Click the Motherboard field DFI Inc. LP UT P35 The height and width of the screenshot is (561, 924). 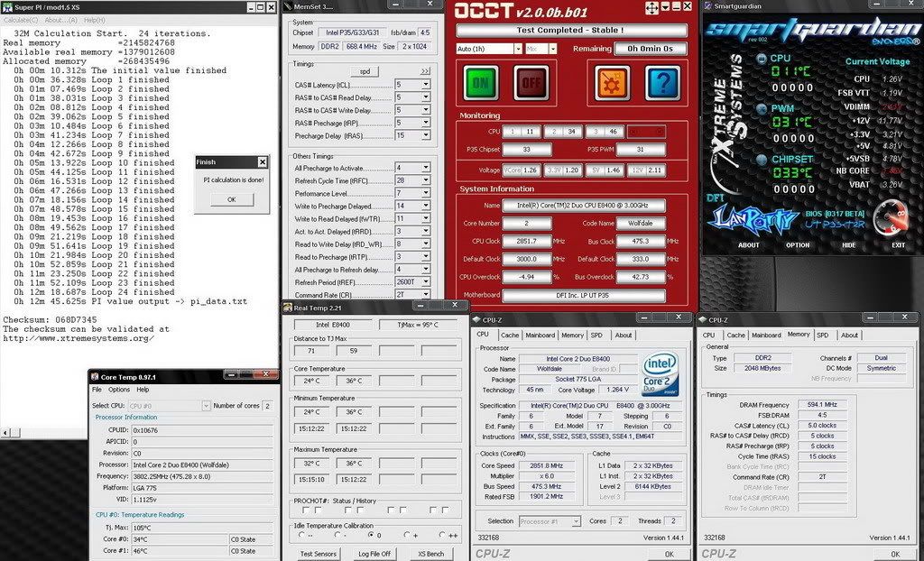(584, 295)
